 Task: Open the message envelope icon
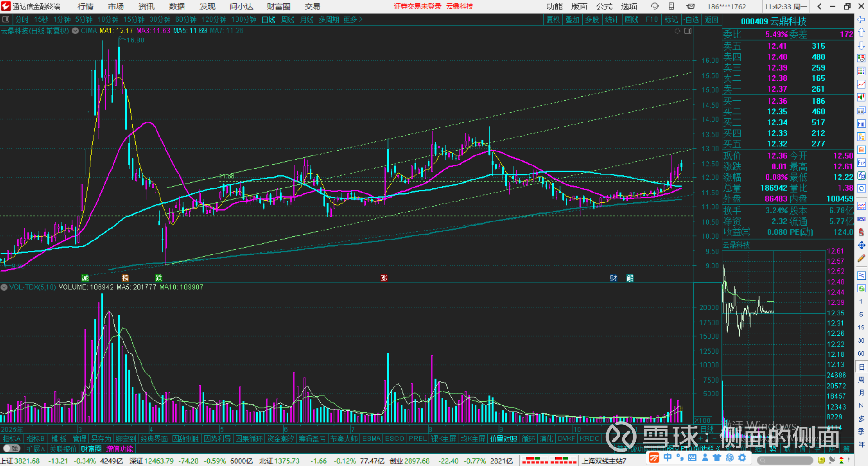point(690,6)
